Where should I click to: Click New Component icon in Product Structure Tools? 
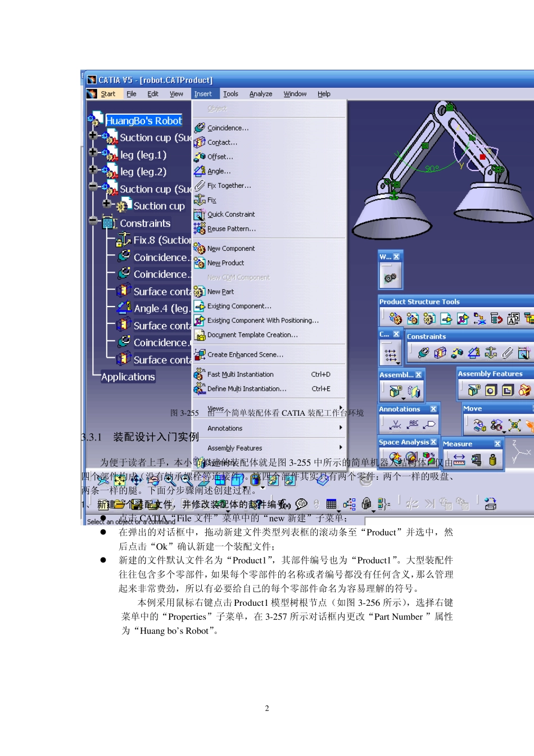[395, 319]
